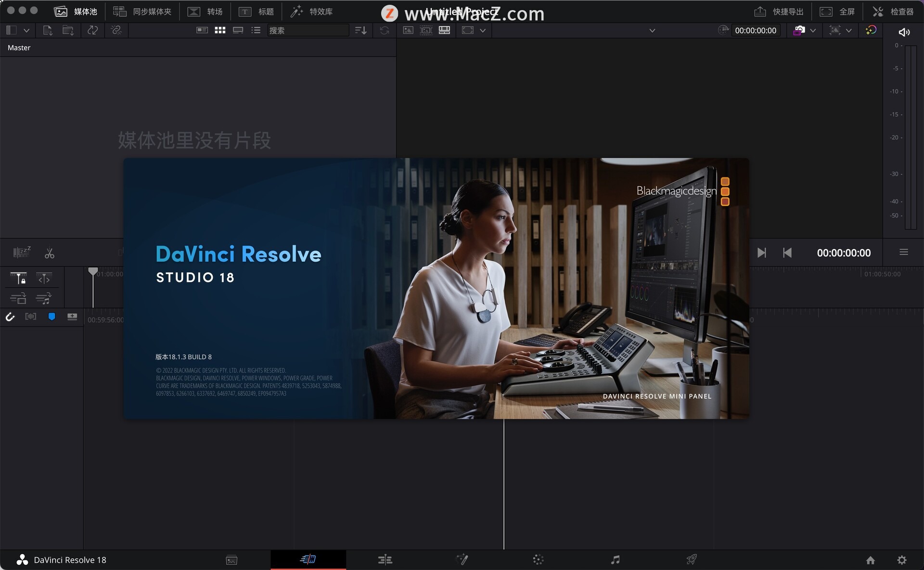Click the 快捷导出 quick export button

779,12
